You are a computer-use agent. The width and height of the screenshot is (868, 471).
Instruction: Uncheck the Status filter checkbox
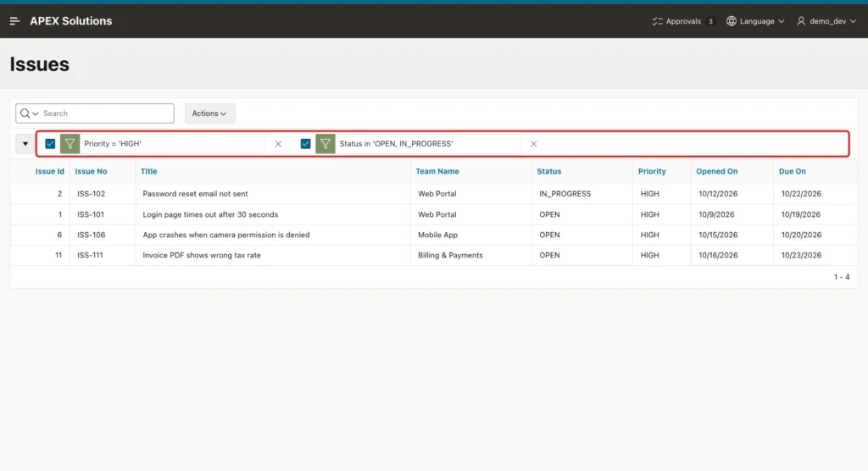coord(305,144)
